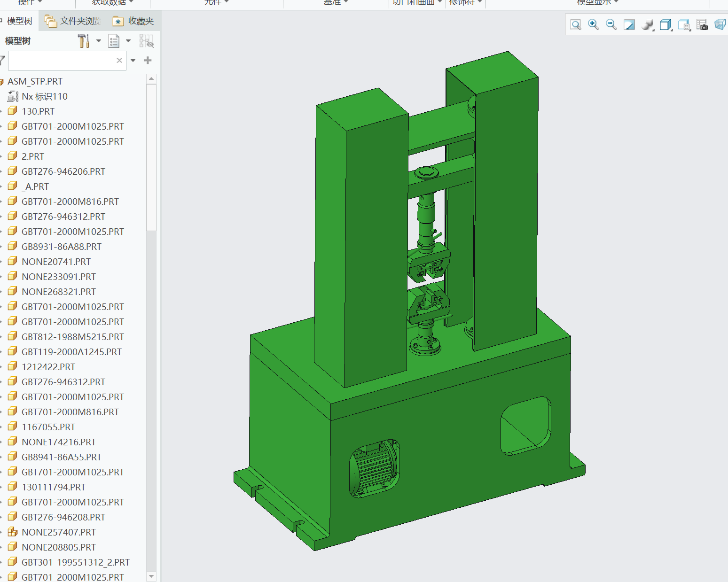
Task: Select GB8931-86A88.PRT in model tree
Action: click(x=61, y=247)
